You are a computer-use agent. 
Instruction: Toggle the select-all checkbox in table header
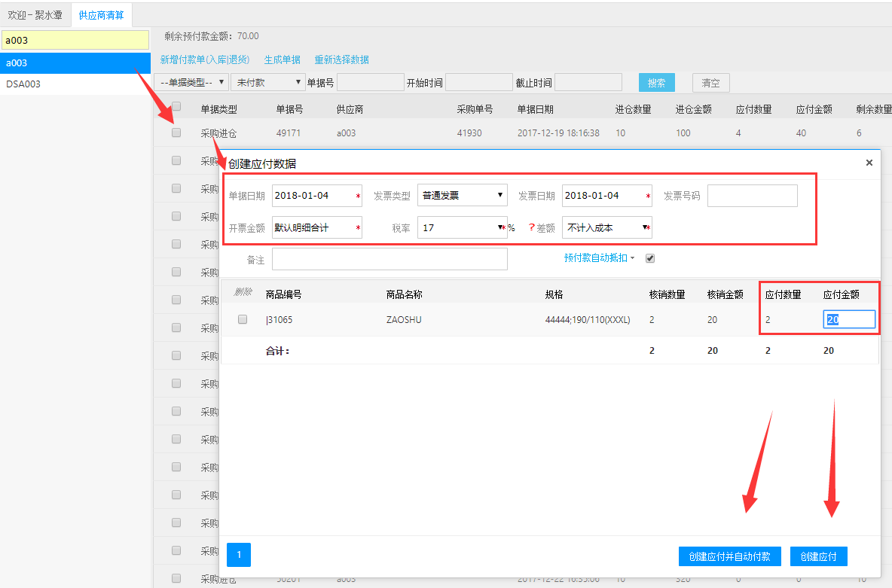[176, 106]
